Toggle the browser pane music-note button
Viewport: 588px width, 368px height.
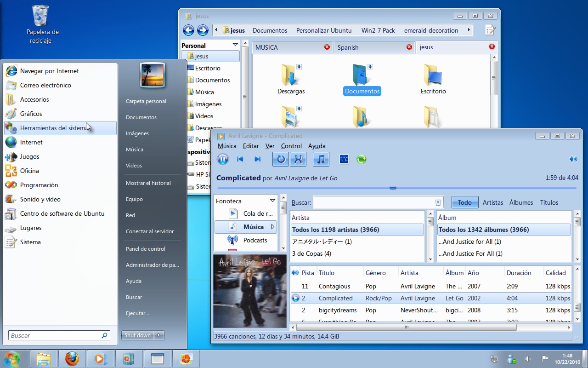(x=321, y=159)
